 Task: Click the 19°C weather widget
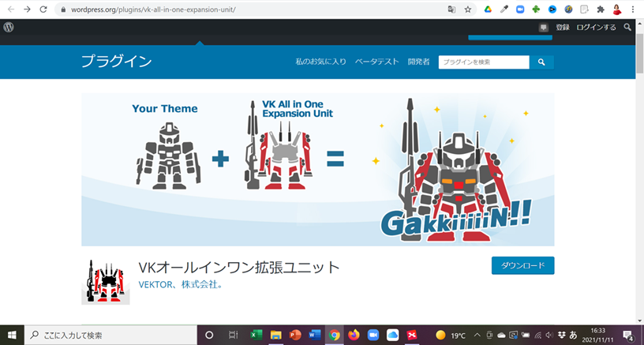coord(451,336)
